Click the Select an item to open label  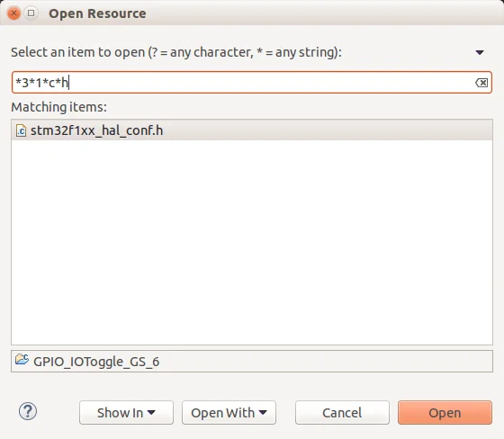point(176,52)
